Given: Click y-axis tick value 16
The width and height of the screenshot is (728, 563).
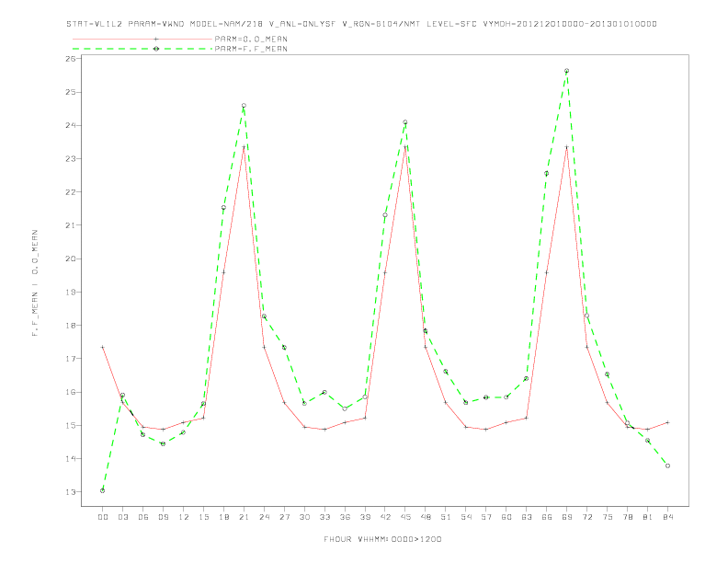Looking at the screenshot, I should [70, 392].
